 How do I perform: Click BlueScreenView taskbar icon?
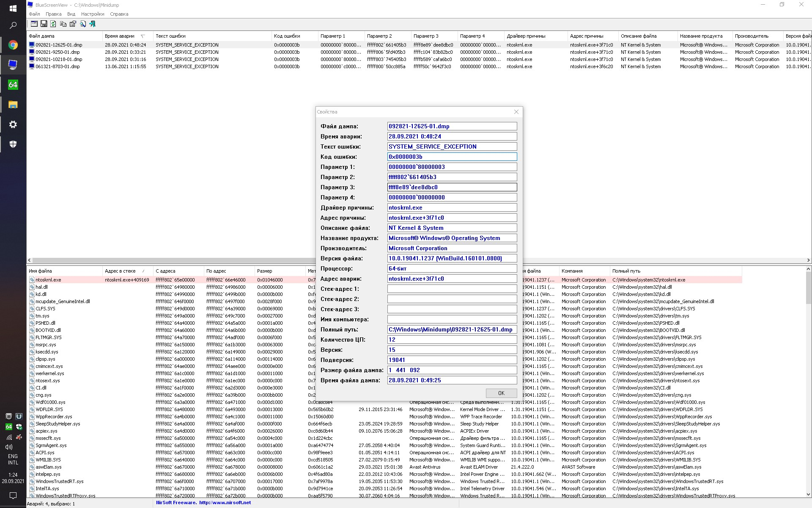point(13,65)
